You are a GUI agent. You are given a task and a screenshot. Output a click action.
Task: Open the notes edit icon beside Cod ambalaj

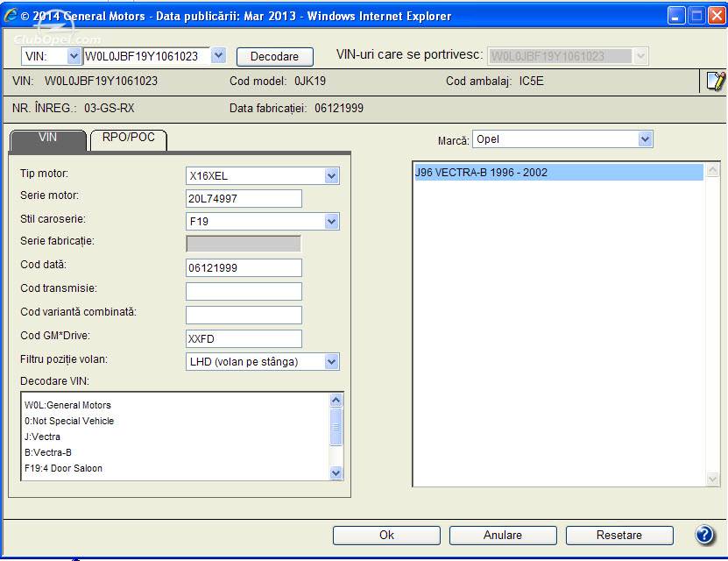point(715,81)
